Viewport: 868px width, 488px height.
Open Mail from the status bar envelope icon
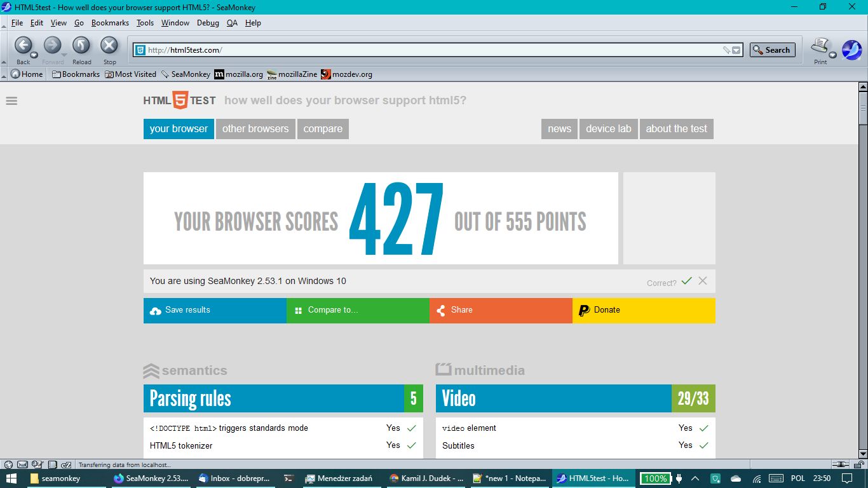pyautogui.click(x=22, y=464)
